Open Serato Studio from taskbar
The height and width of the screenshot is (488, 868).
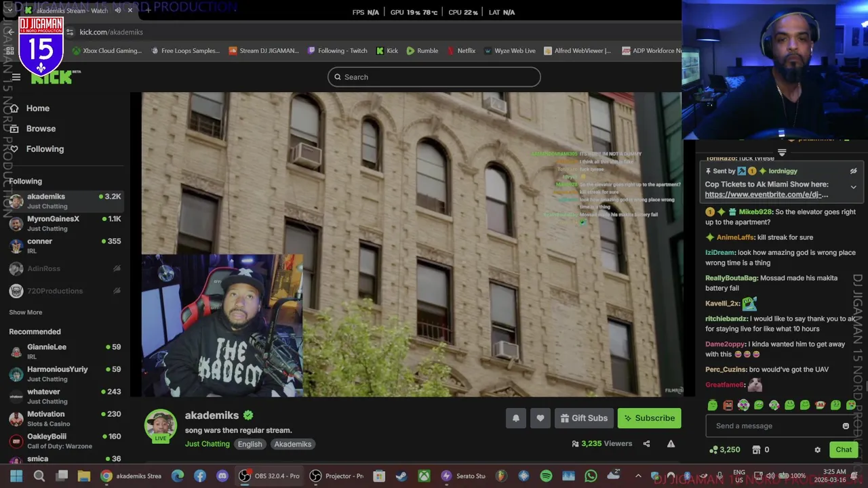(x=464, y=476)
